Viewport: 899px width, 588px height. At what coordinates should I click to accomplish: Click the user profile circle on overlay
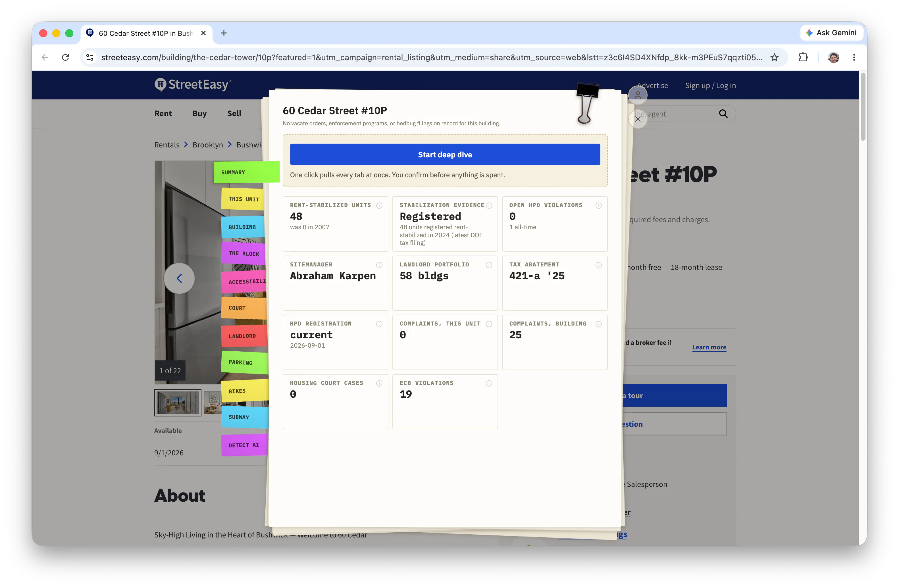click(x=638, y=95)
